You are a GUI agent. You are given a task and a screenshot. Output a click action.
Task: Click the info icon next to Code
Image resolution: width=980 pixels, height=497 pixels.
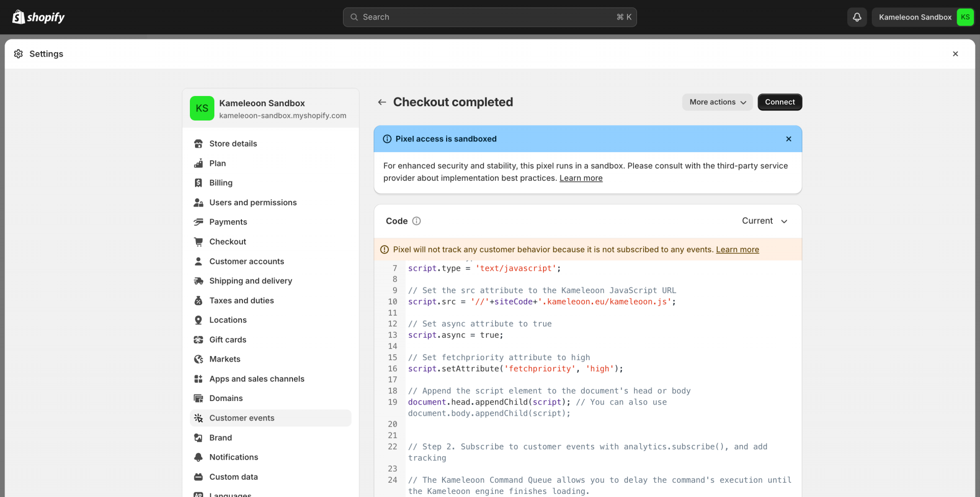coord(416,221)
